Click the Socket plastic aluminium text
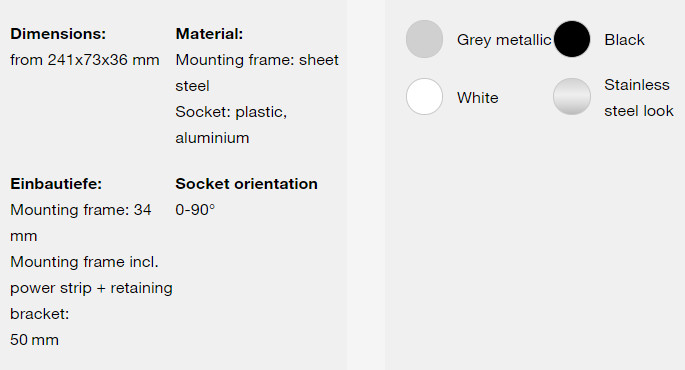This screenshot has width=685, height=370. (231, 124)
